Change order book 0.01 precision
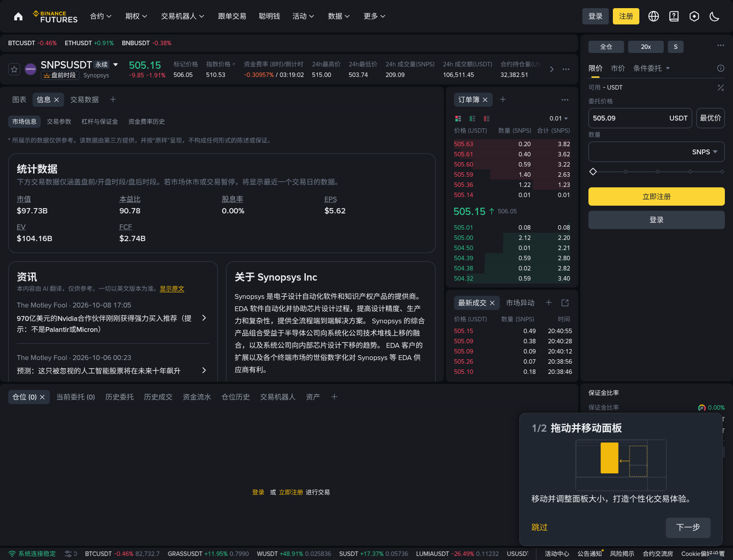 (x=559, y=119)
